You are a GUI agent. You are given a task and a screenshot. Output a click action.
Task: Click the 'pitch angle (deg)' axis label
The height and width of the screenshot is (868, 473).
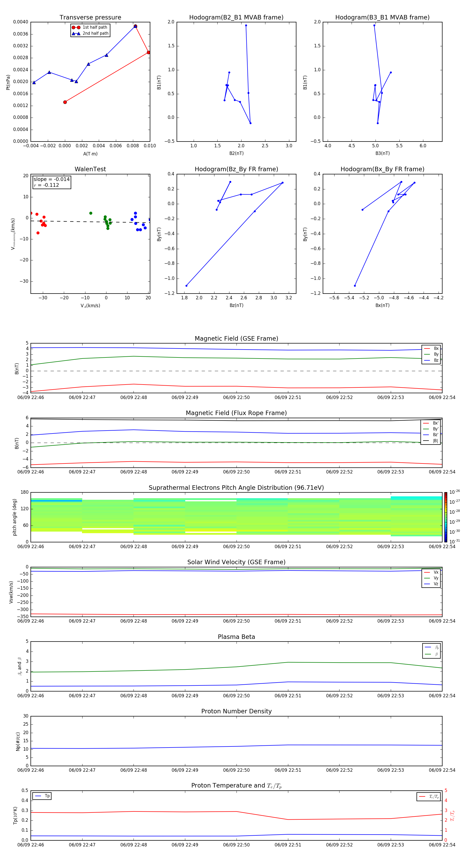(x=14, y=517)
